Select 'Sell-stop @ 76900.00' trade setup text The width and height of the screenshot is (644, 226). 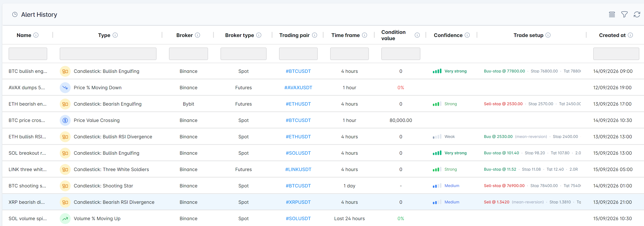(504, 186)
